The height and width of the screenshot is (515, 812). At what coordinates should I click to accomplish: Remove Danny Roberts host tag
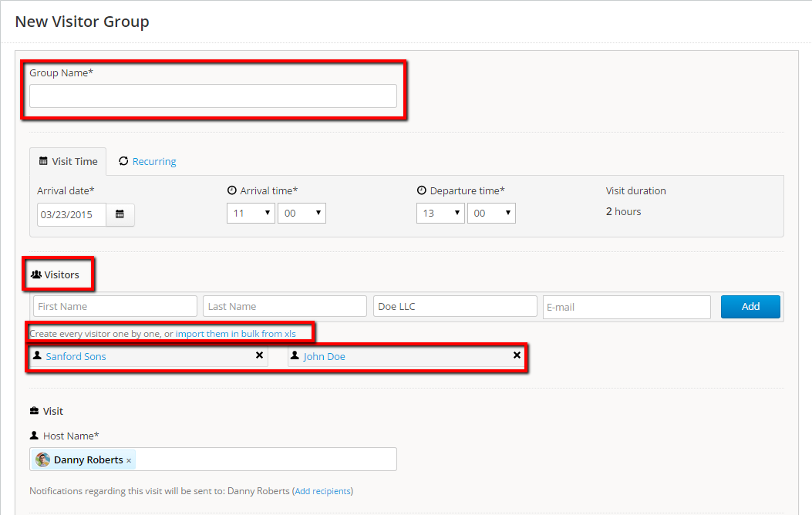pos(129,460)
